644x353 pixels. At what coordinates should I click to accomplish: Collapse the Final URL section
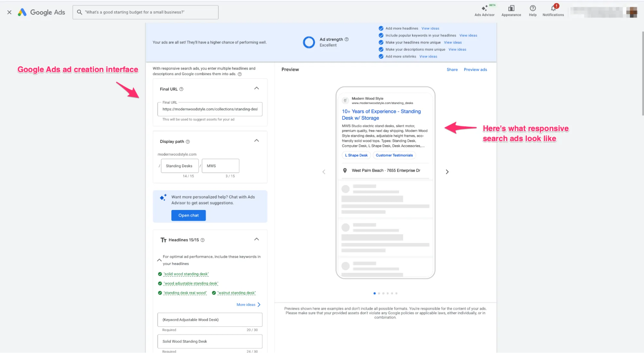(256, 88)
